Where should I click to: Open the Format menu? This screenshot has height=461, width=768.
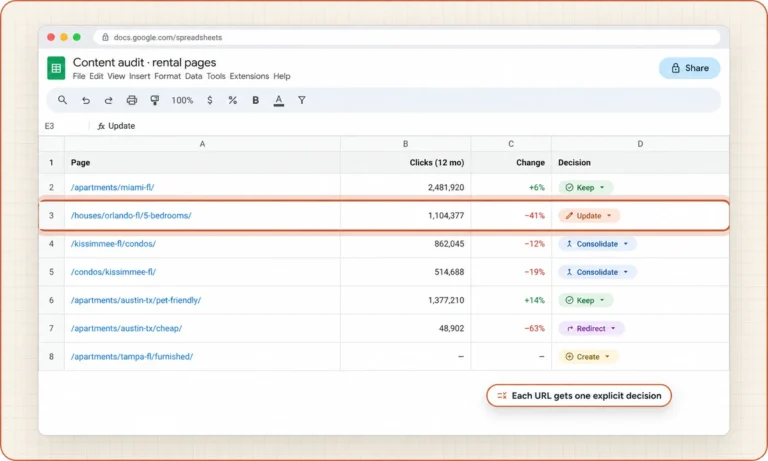(x=168, y=76)
